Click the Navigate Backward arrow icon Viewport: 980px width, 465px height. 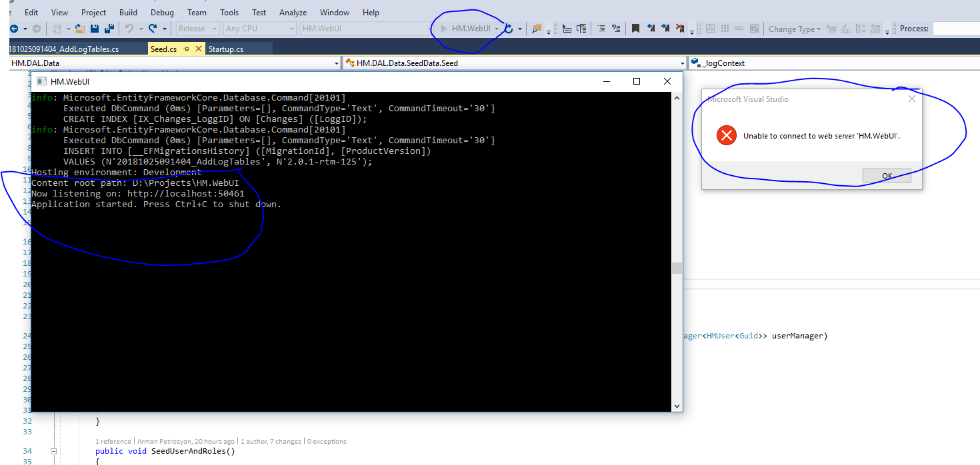click(x=13, y=29)
